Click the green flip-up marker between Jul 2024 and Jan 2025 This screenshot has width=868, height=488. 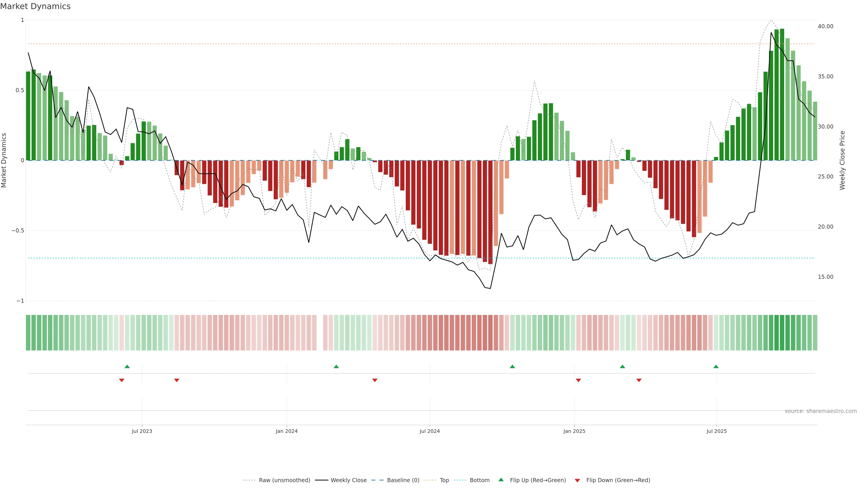(512, 366)
